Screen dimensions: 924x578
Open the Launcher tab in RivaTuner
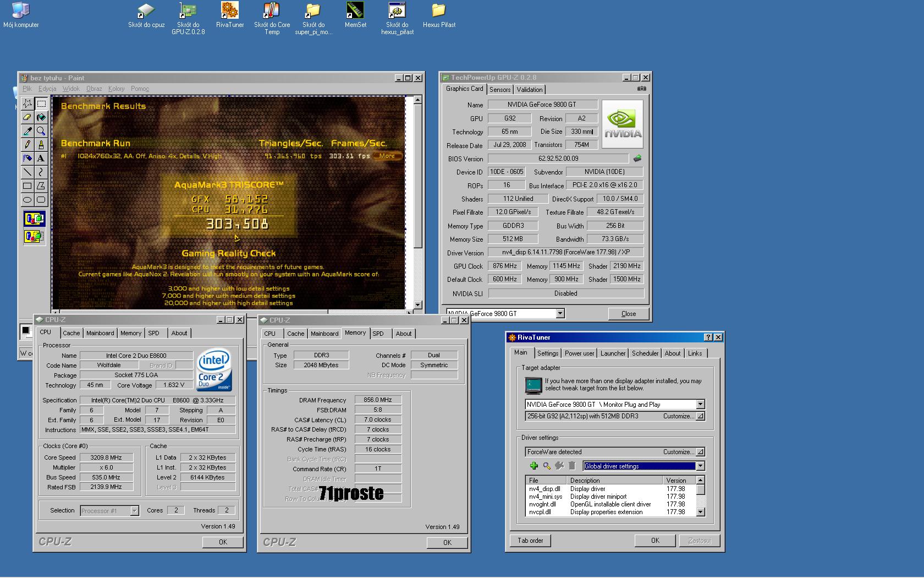click(613, 353)
